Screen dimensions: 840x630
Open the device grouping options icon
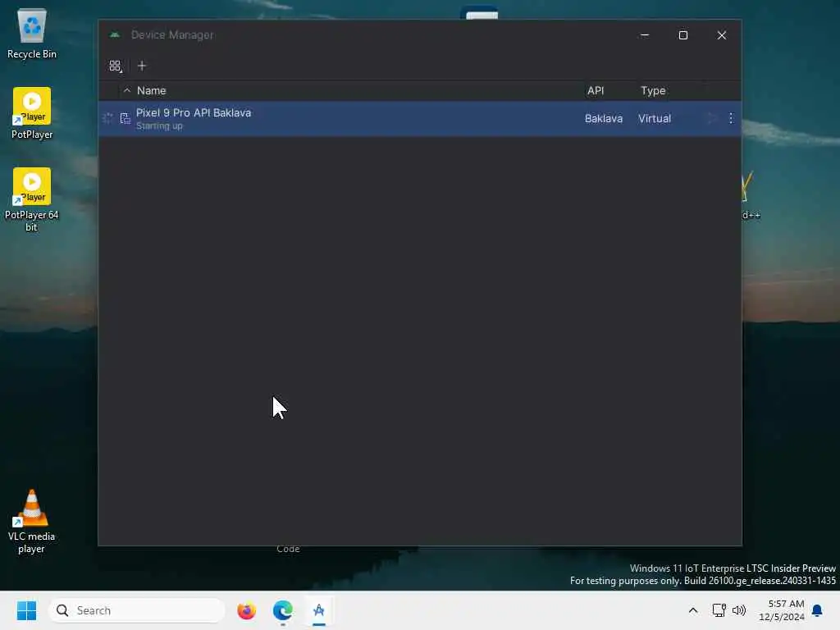pyautogui.click(x=115, y=66)
